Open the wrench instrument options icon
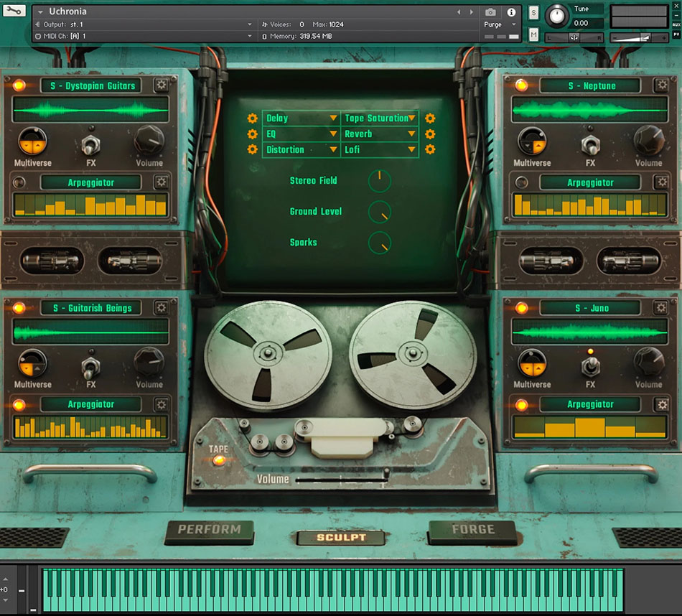 (x=14, y=11)
